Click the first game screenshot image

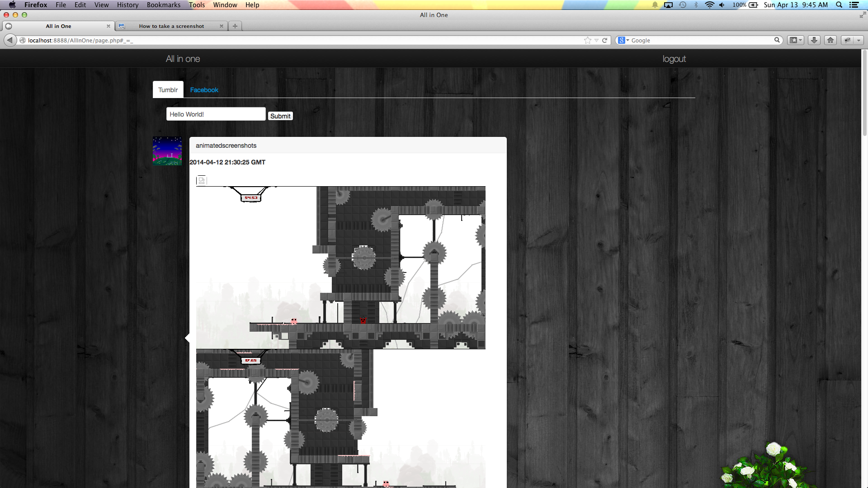click(341, 267)
